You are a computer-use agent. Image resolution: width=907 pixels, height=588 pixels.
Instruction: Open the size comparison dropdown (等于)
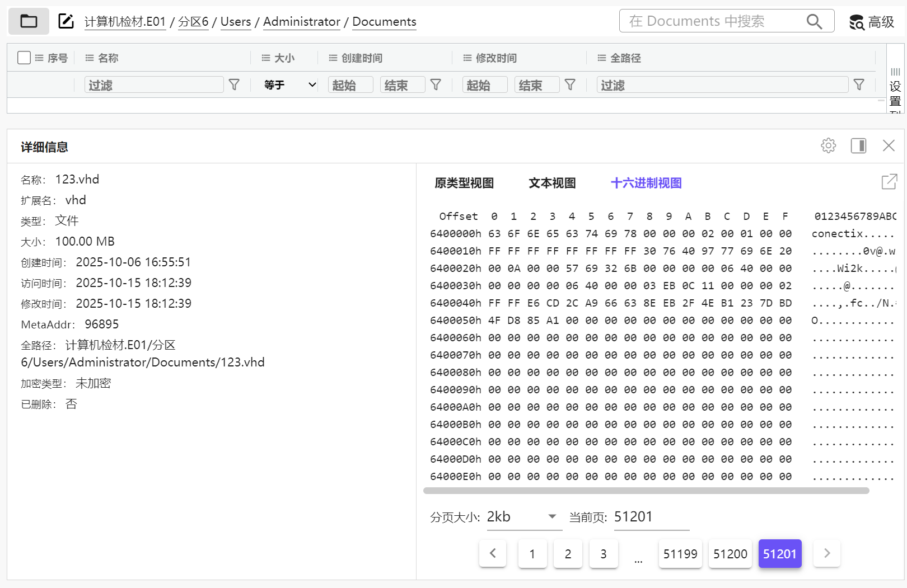pos(289,85)
